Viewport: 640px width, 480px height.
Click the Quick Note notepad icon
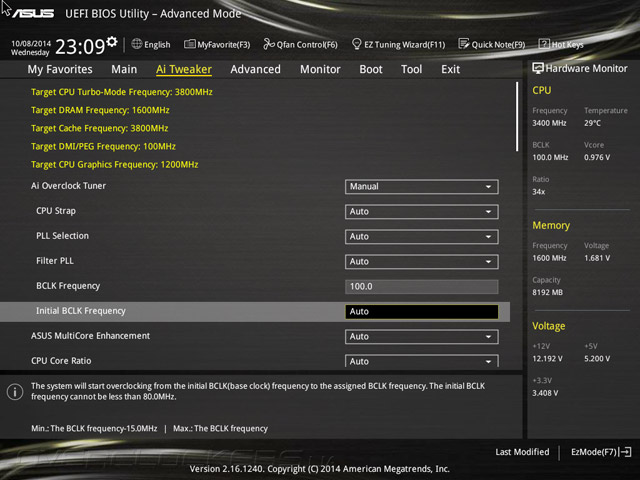[x=464, y=44]
